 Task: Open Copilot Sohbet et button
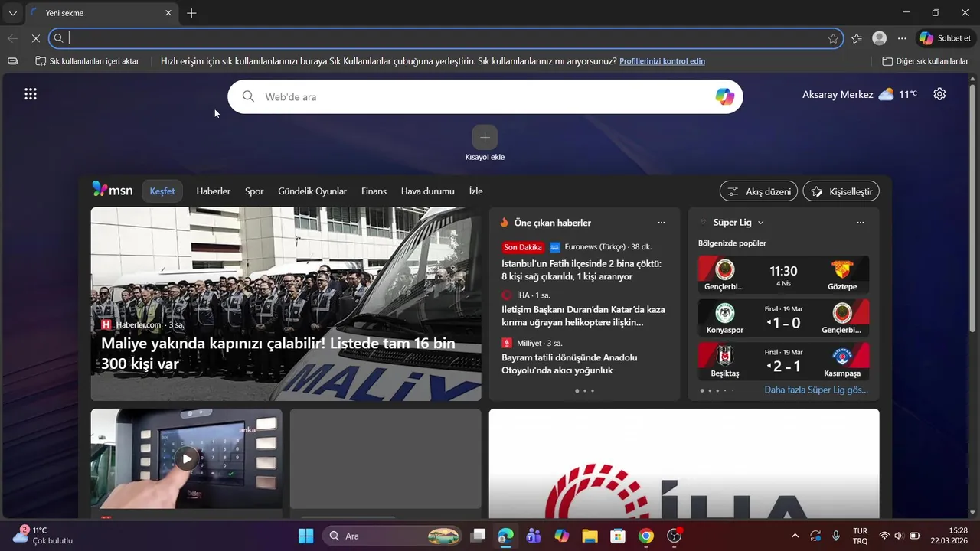point(946,38)
